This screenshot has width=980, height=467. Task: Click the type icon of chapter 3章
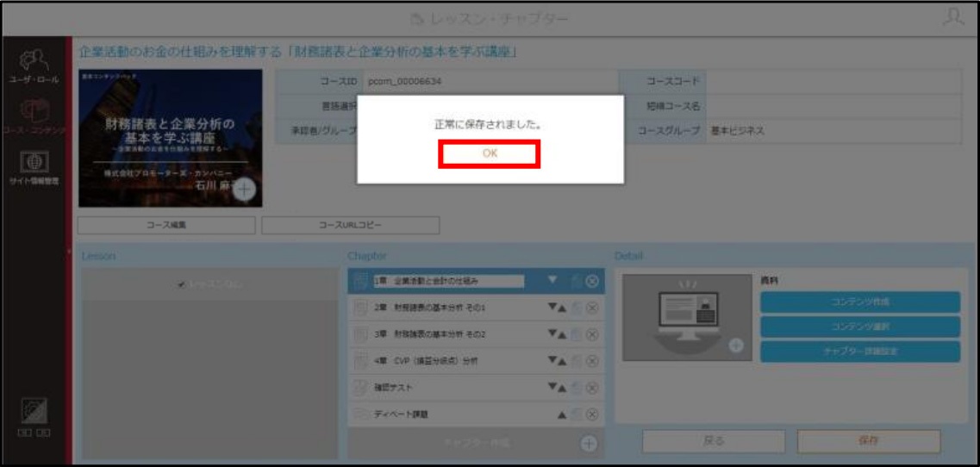360,334
